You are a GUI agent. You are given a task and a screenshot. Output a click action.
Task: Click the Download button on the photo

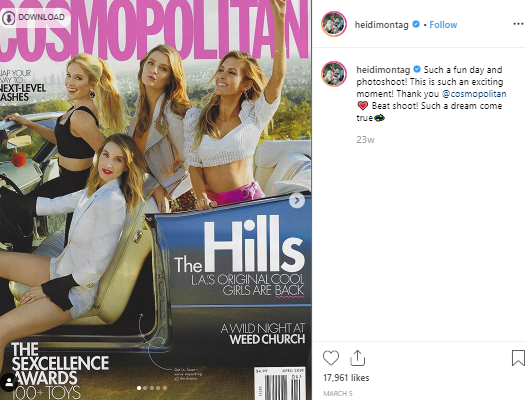pos(35,17)
